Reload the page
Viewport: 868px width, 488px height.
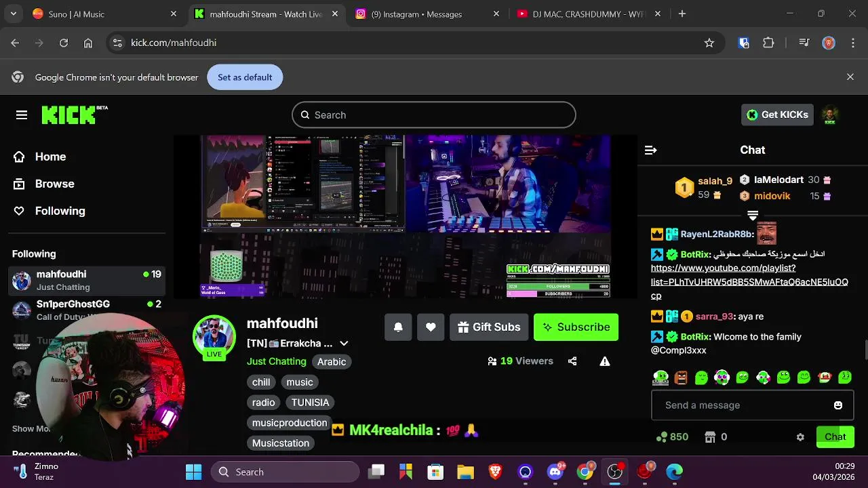64,43
